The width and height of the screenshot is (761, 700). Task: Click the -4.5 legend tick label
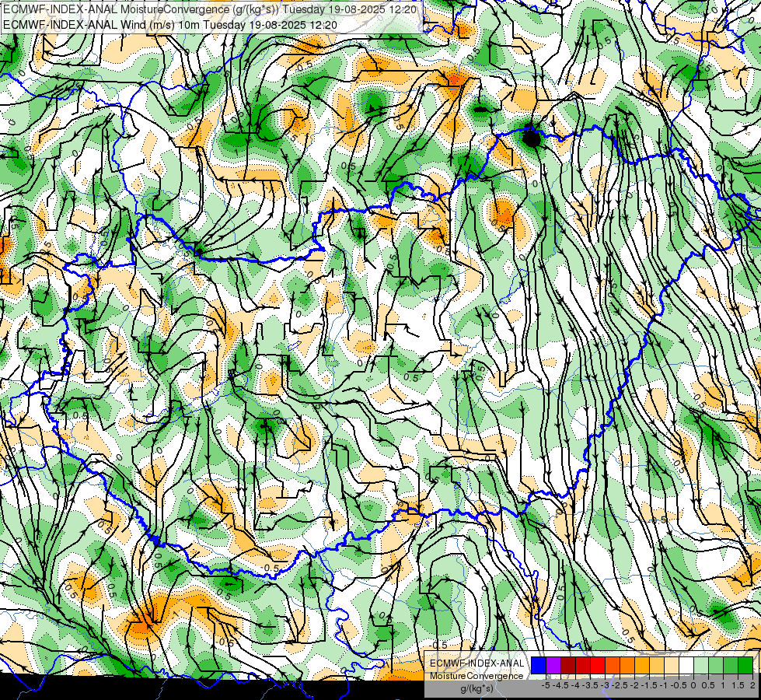tap(560, 685)
